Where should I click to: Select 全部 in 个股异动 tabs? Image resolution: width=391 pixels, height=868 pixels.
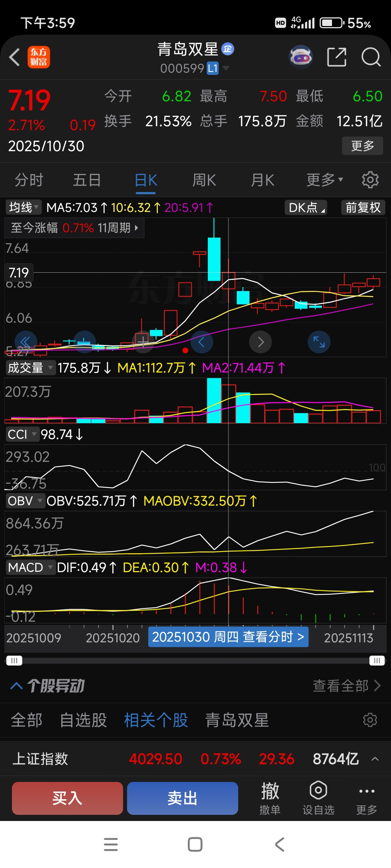(x=26, y=720)
